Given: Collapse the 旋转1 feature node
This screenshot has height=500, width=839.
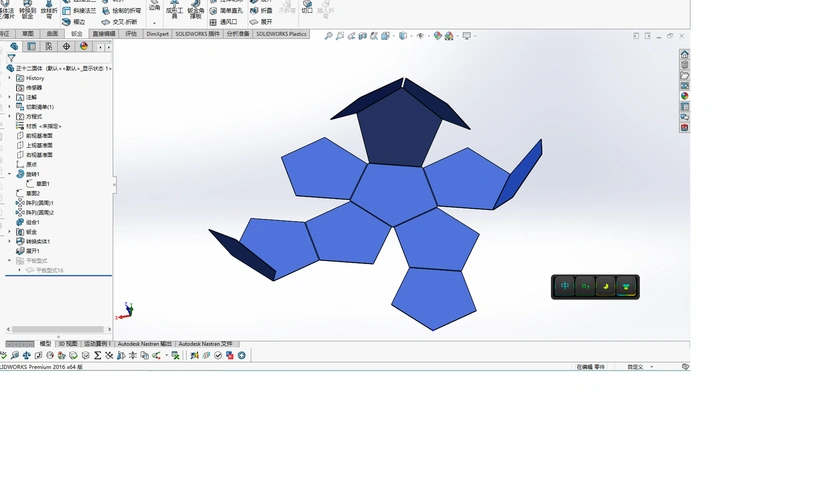Looking at the screenshot, I should 10,174.
